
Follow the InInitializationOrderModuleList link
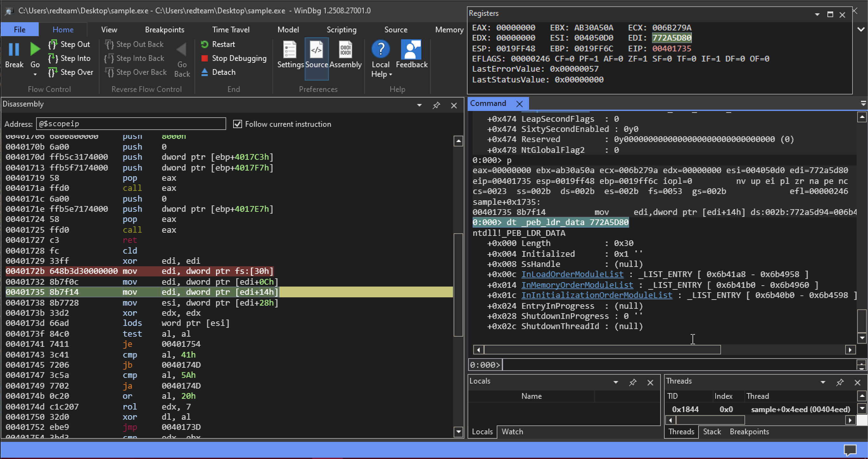(597, 295)
